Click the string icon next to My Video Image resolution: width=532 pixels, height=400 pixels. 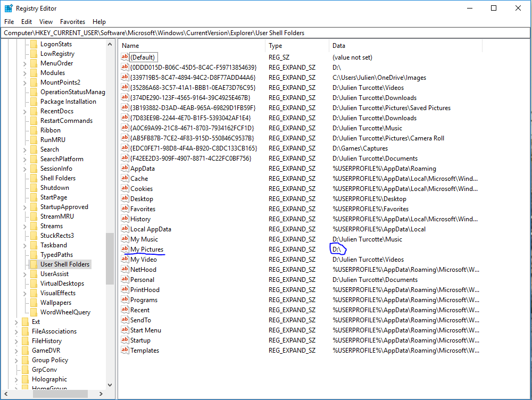pyautogui.click(x=125, y=259)
